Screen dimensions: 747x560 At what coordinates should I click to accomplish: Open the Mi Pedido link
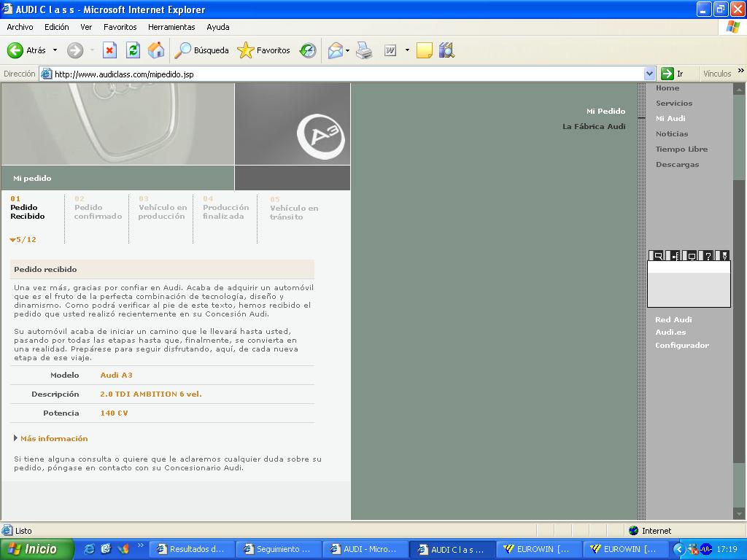pyautogui.click(x=605, y=111)
